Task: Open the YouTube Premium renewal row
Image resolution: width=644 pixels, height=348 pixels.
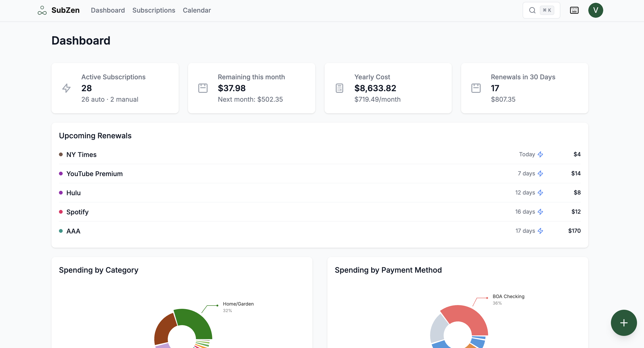Action: click(x=95, y=174)
